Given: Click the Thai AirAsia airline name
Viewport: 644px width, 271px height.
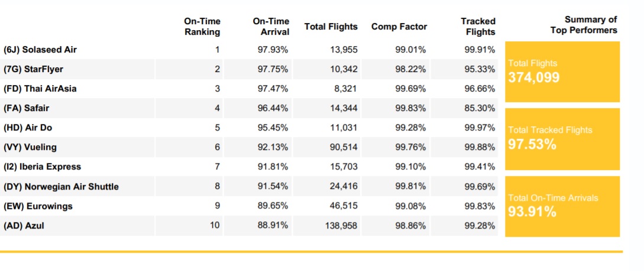Looking at the screenshot, I should pos(40,89).
